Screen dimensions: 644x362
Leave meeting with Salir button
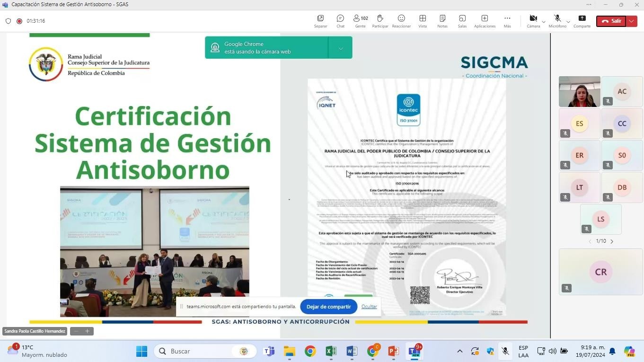[x=611, y=21]
